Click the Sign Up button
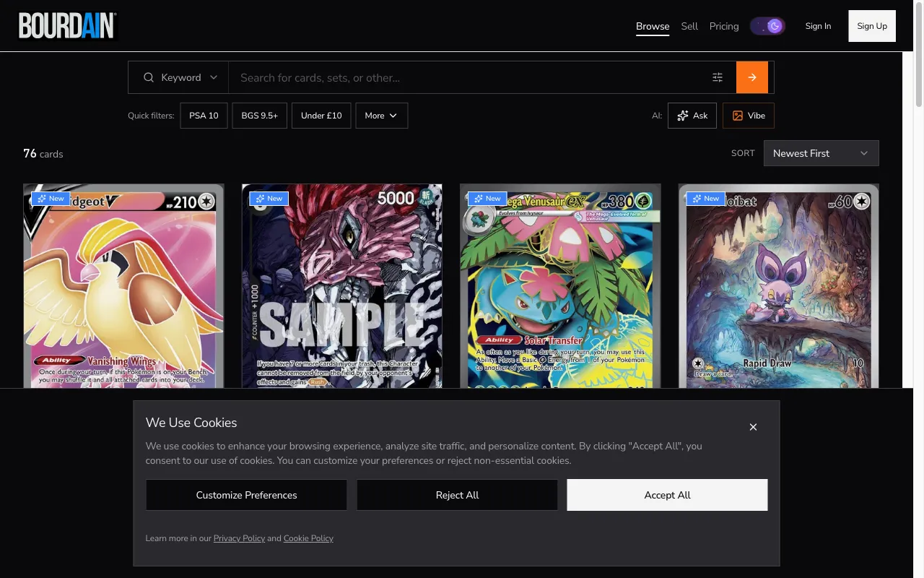Viewport: 924px width, 578px height. tap(872, 26)
